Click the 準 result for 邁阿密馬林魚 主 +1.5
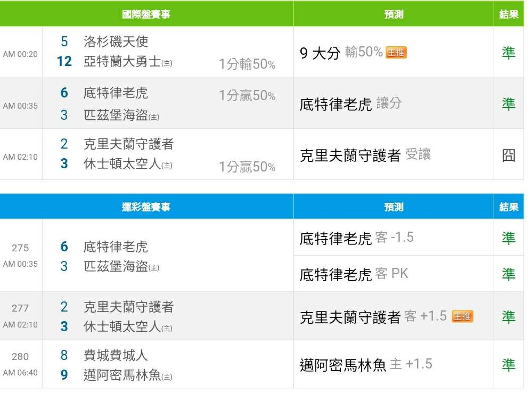532x401 pixels. 509,365
